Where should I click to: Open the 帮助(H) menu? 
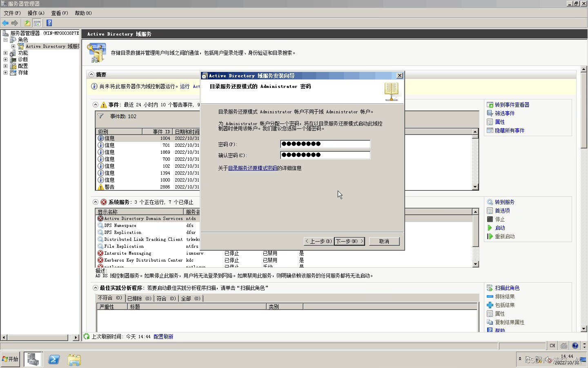click(83, 13)
